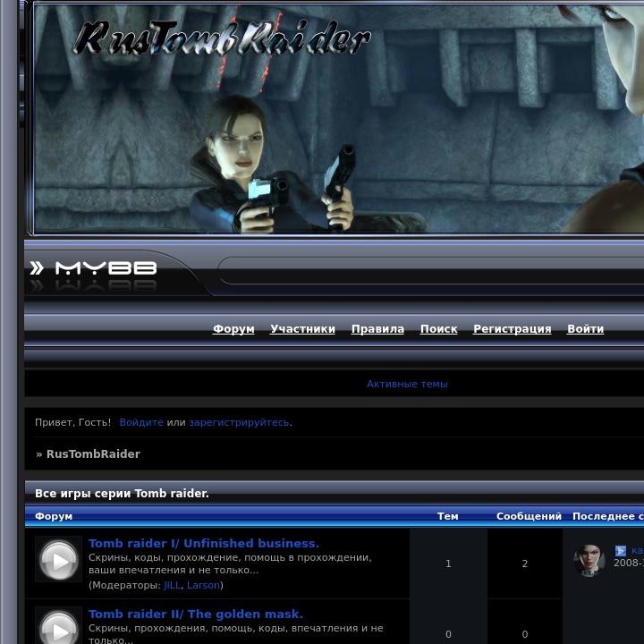Click the Tomb raider I forum status icon
This screenshot has height=644, width=644.
[58, 560]
